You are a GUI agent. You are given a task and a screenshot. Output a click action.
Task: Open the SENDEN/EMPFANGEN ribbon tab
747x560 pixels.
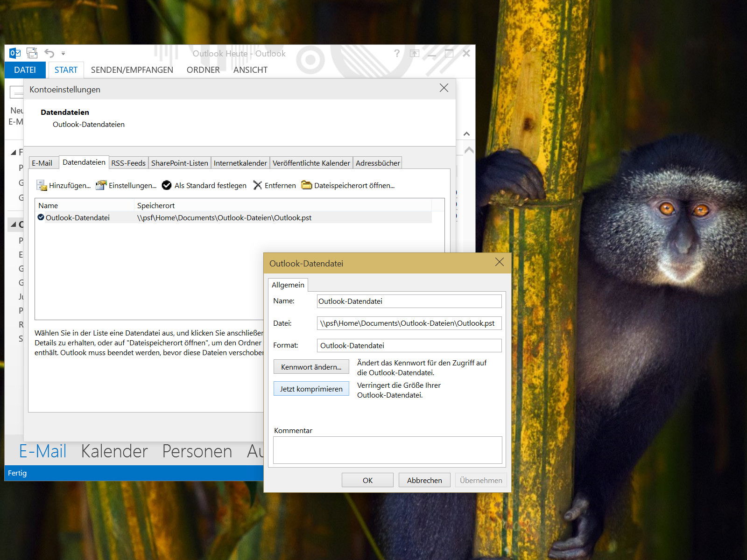point(132,70)
